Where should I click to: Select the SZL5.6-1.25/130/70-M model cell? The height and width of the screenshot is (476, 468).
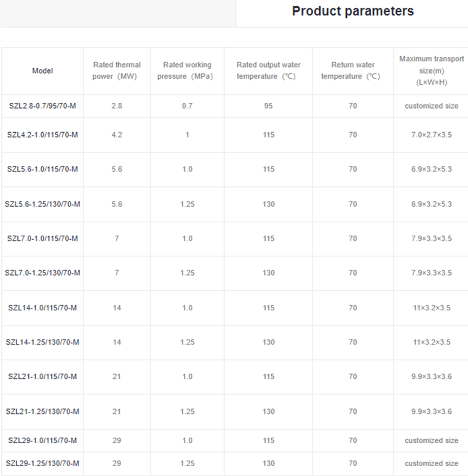(x=43, y=204)
